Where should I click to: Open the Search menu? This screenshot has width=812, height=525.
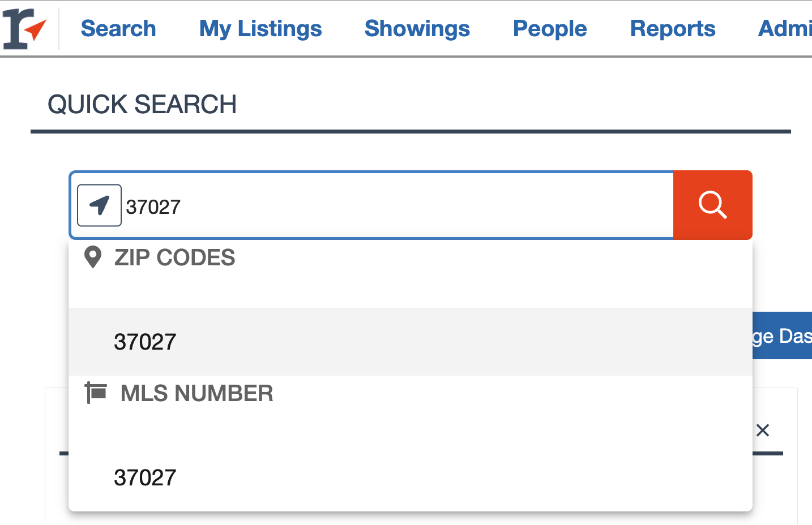118,29
